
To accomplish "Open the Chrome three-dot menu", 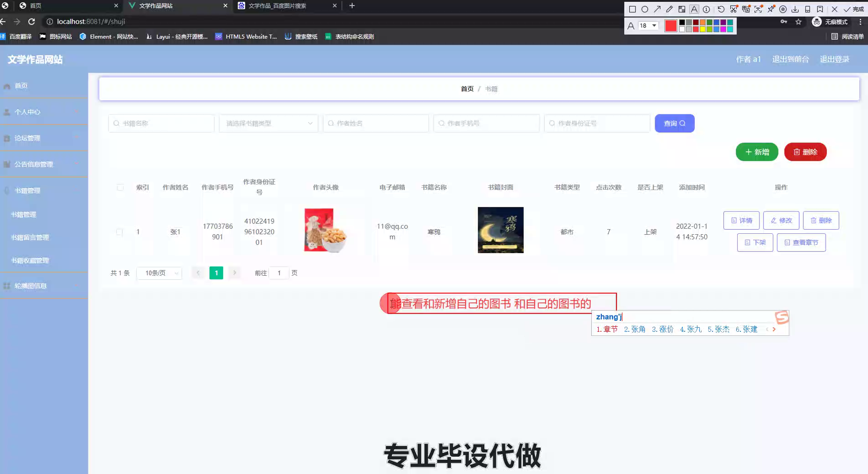I will pos(860,21).
